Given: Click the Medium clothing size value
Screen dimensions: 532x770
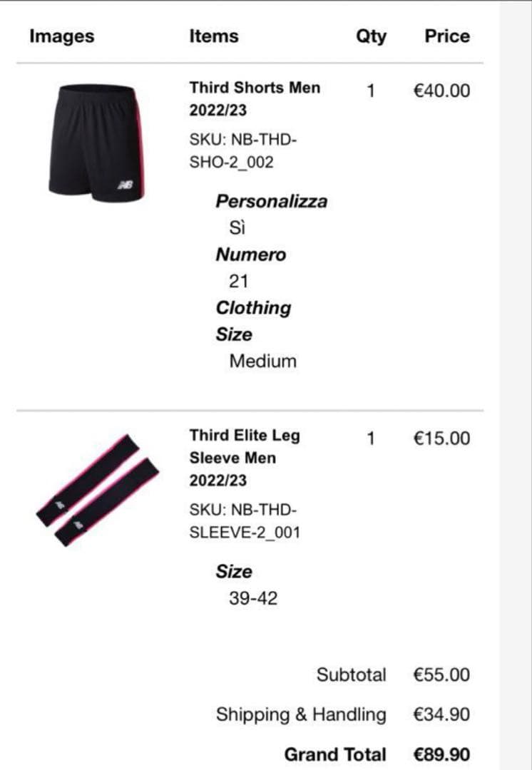Looking at the screenshot, I should coord(262,361).
